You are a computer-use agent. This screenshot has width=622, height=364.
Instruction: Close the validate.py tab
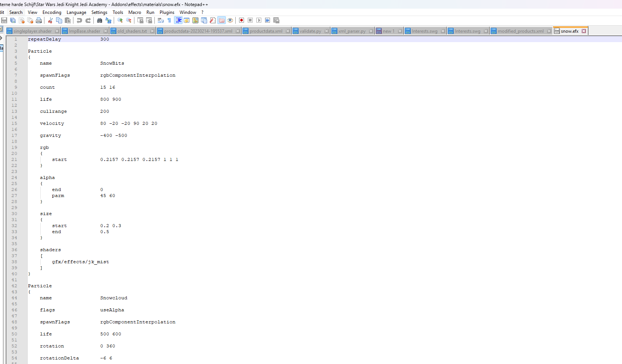[x=326, y=31]
